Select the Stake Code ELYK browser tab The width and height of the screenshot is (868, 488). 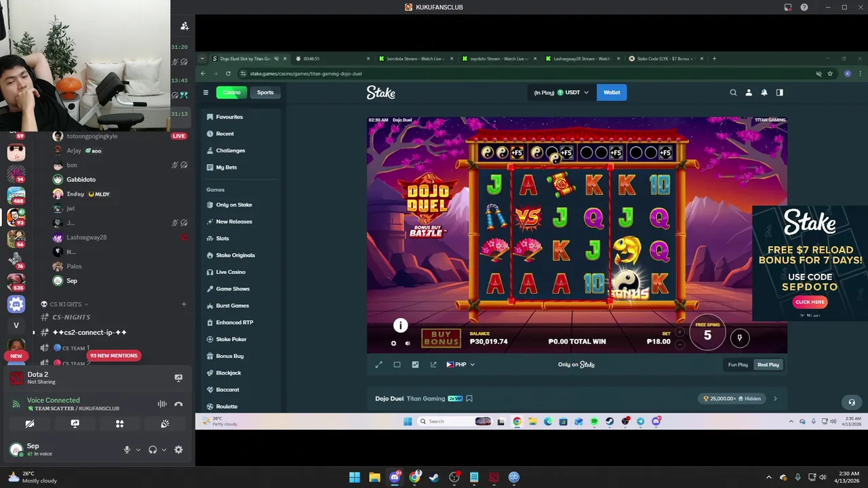(x=665, y=59)
